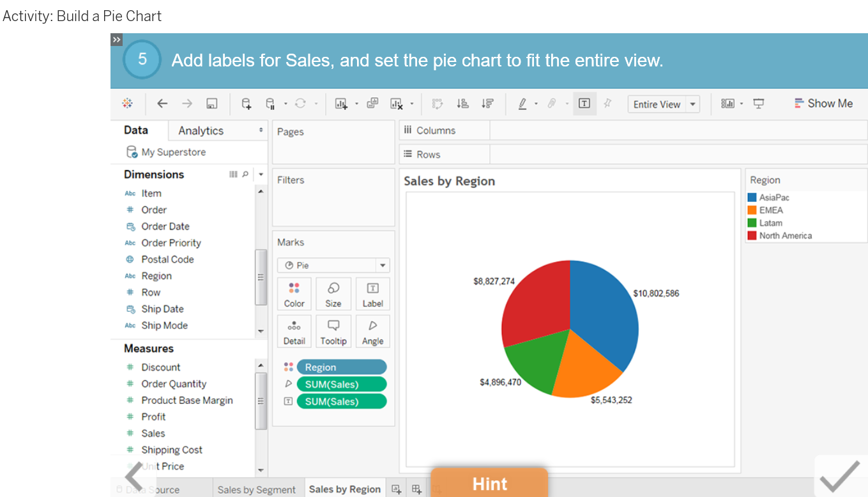This screenshot has width=868, height=497.
Task: Click the Detail marks card button
Action: point(294,332)
